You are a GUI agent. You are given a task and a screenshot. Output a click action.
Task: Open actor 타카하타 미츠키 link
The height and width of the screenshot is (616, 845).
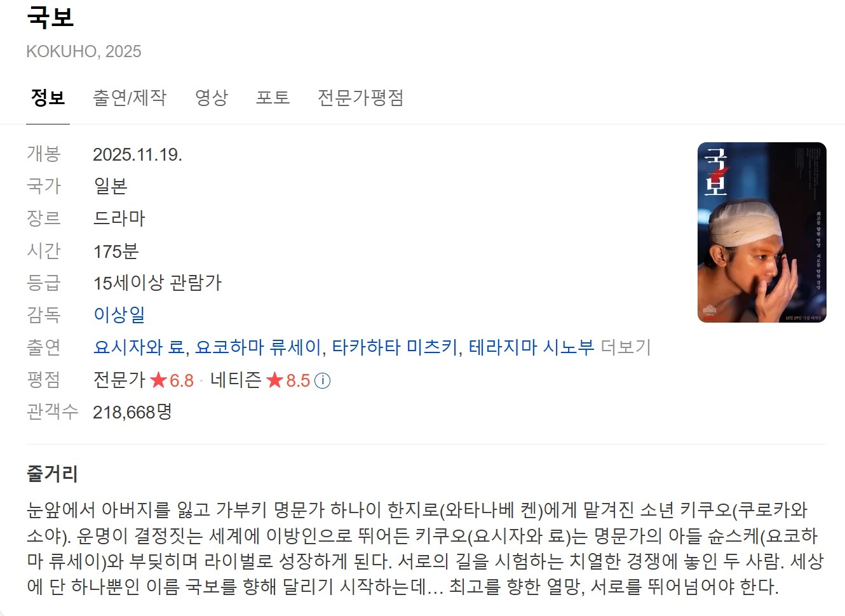(x=395, y=347)
